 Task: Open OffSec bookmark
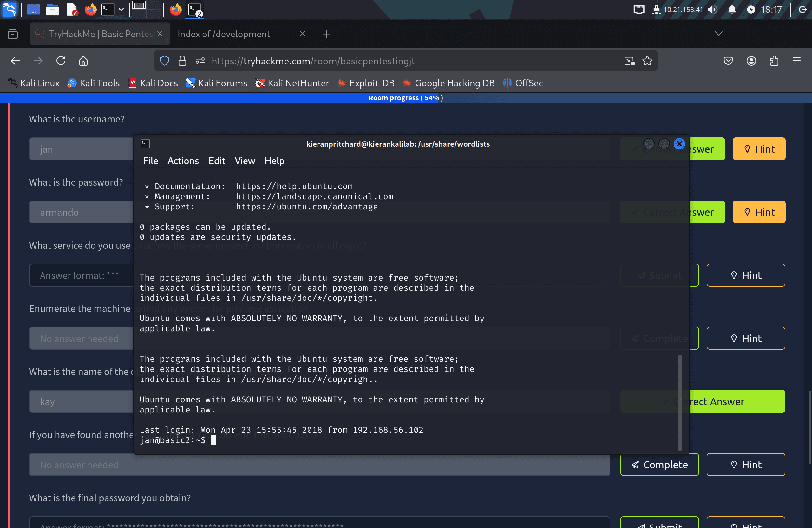523,83
